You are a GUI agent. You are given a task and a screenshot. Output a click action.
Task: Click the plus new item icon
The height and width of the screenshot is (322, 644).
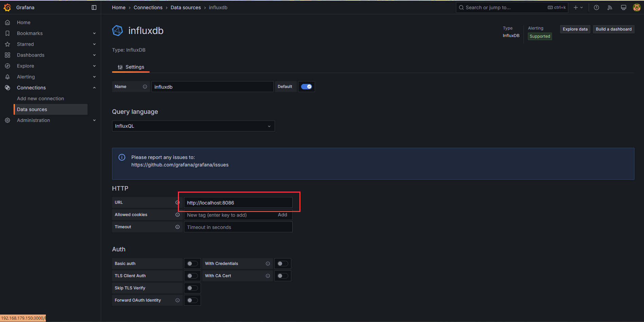click(x=576, y=7)
